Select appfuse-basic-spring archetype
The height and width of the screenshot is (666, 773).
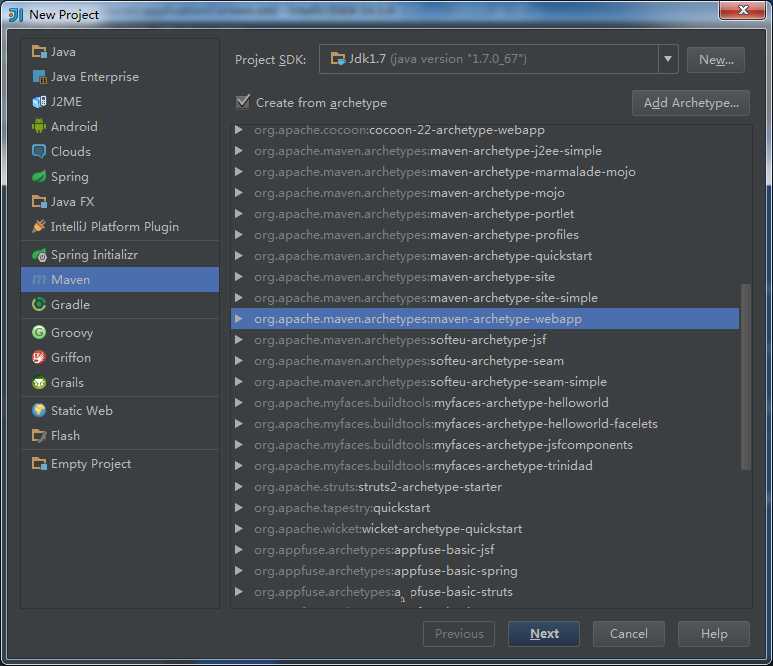point(485,571)
